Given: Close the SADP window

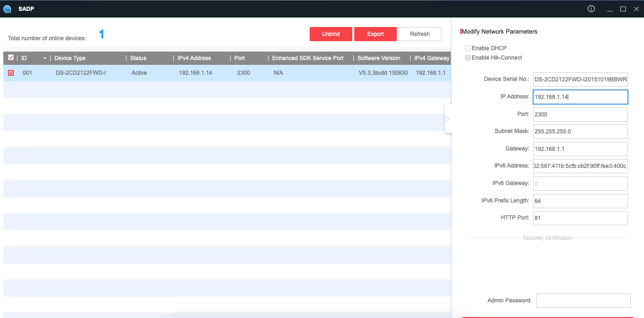Looking at the screenshot, I should pos(636,9).
